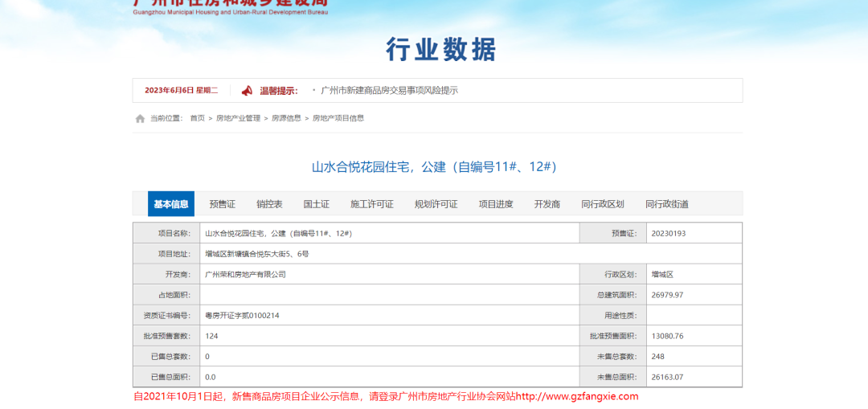868x409 pixels.
Task: Click the certificate number 粤房开证字贰0100214
Action: pyautogui.click(x=242, y=316)
